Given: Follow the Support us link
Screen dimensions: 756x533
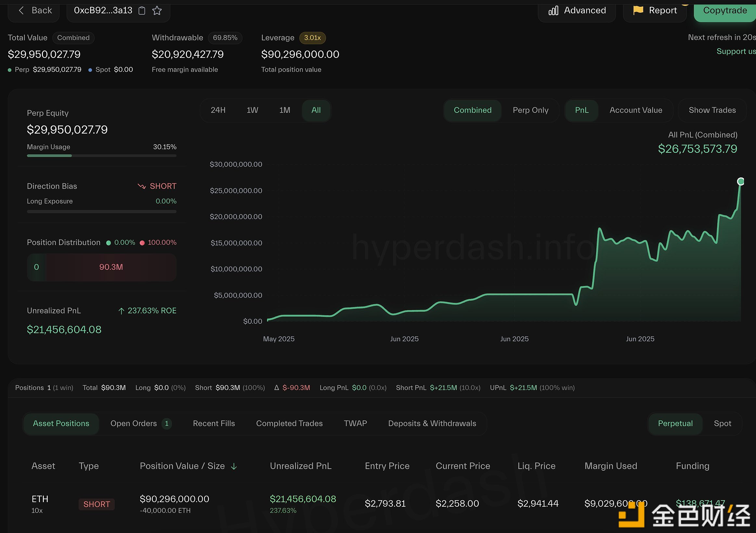Looking at the screenshot, I should point(736,51).
